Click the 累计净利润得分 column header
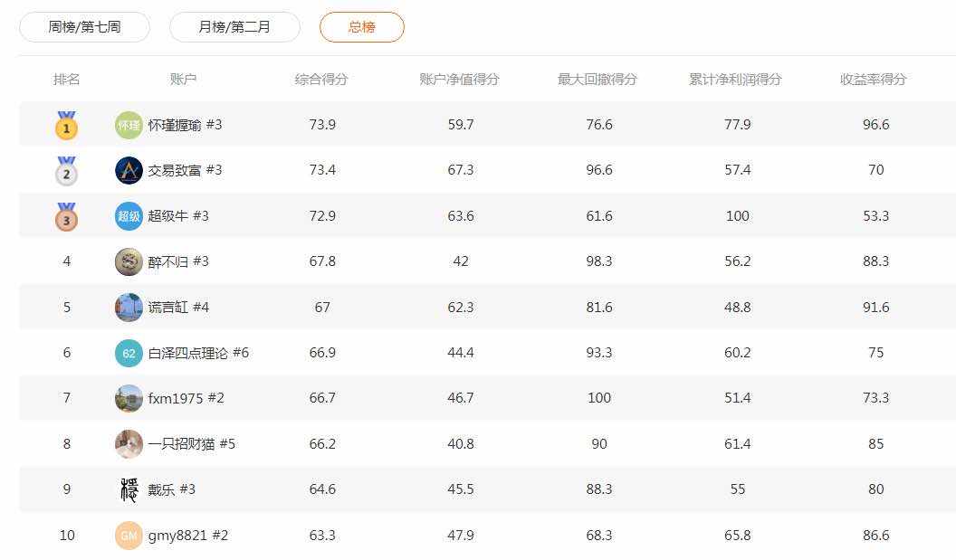This screenshot has height=560, width=956. [x=735, y=80]
